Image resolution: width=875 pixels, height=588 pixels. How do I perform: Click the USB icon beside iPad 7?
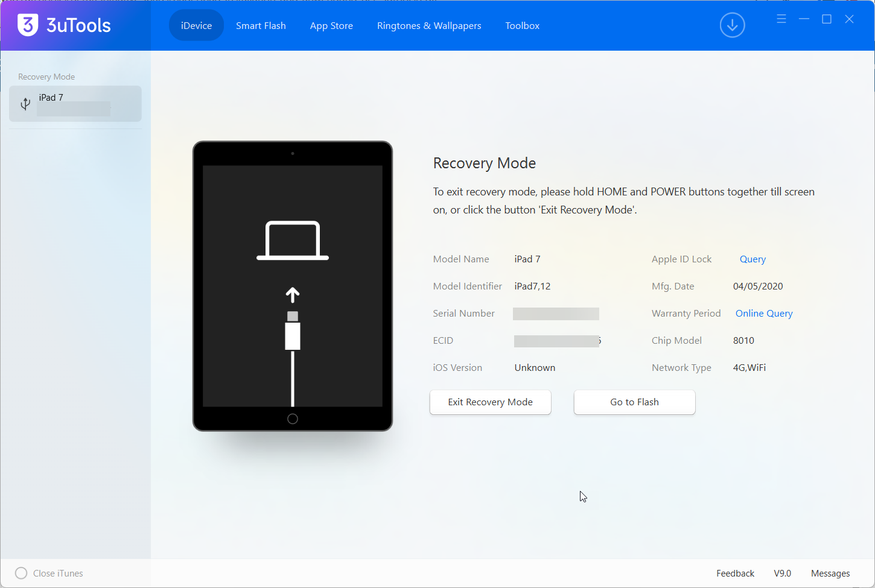point(25,104)
